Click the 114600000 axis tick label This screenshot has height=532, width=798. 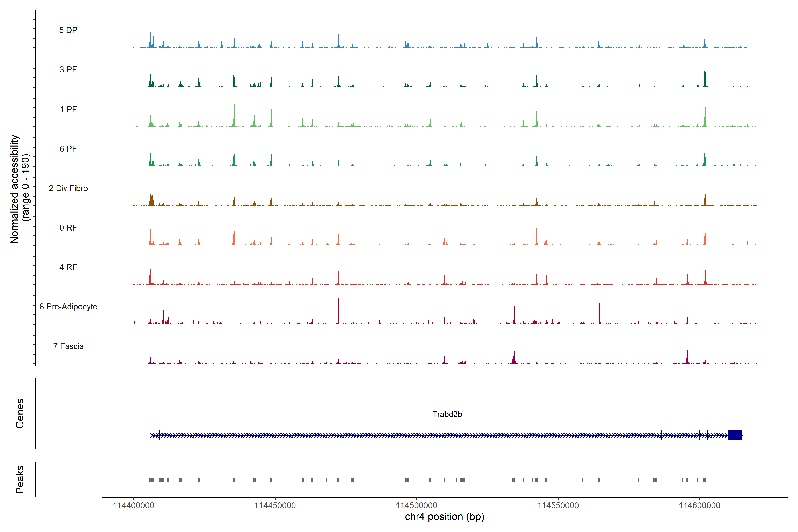point(699,506)
